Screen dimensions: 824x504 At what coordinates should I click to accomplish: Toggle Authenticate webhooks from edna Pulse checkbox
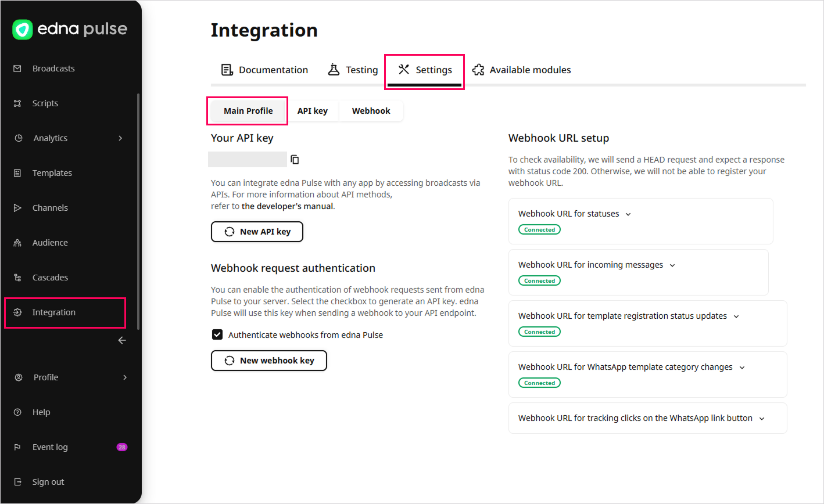pyautogui.click(x=217, y=334)
